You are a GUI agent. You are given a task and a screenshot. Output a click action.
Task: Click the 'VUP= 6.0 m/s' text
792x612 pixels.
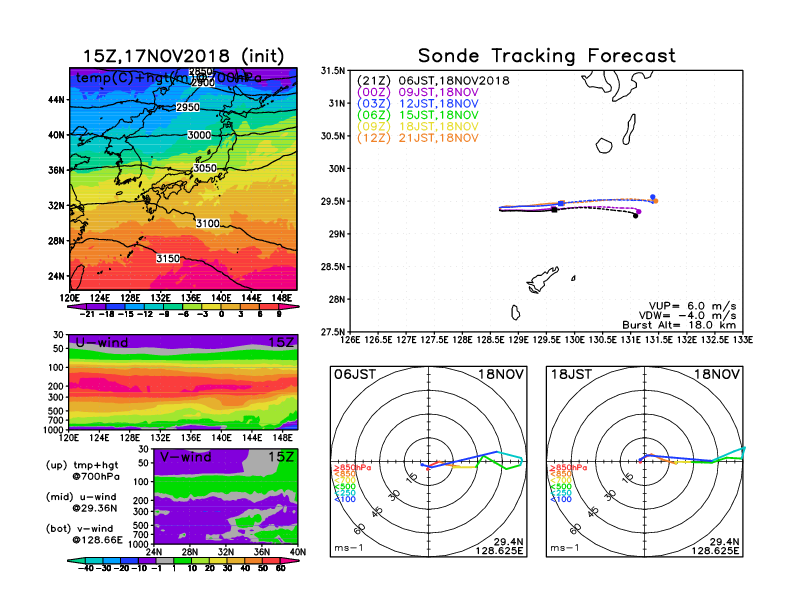point(692,306)
